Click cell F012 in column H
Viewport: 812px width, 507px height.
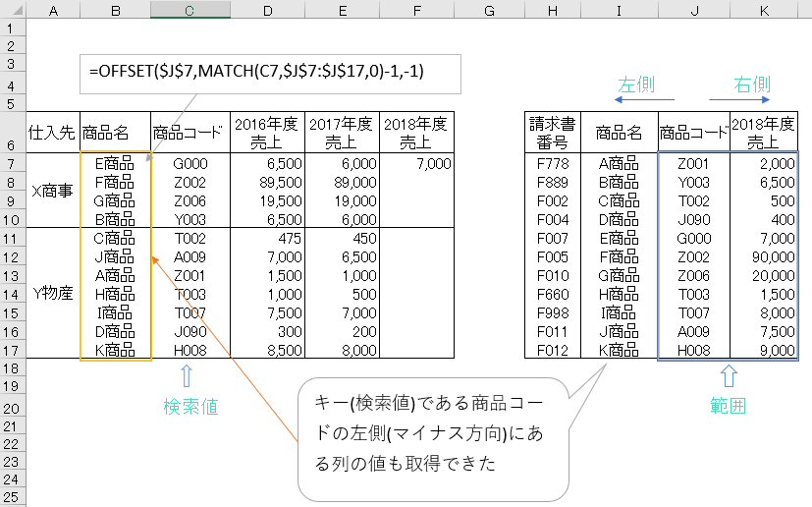553,350
